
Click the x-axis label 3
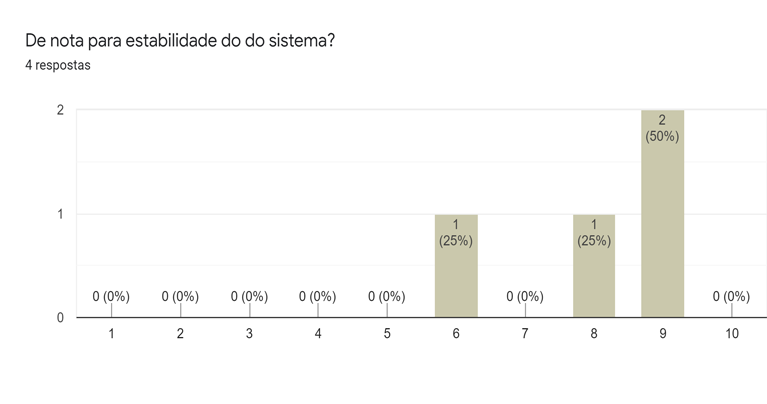click(x=249, y=334)
